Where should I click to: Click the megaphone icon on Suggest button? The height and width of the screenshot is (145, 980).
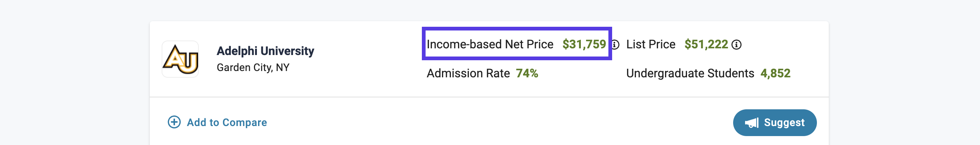752,123
